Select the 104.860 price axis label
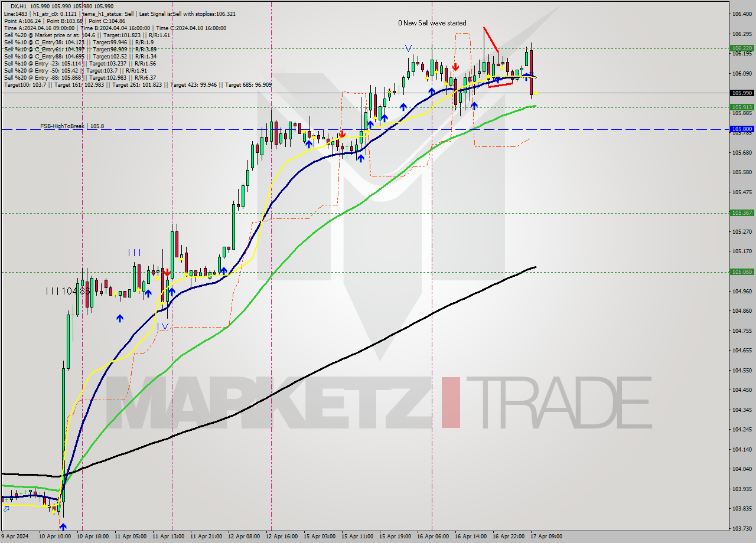This screenshot has width=756, height=543. coord(742,310)
